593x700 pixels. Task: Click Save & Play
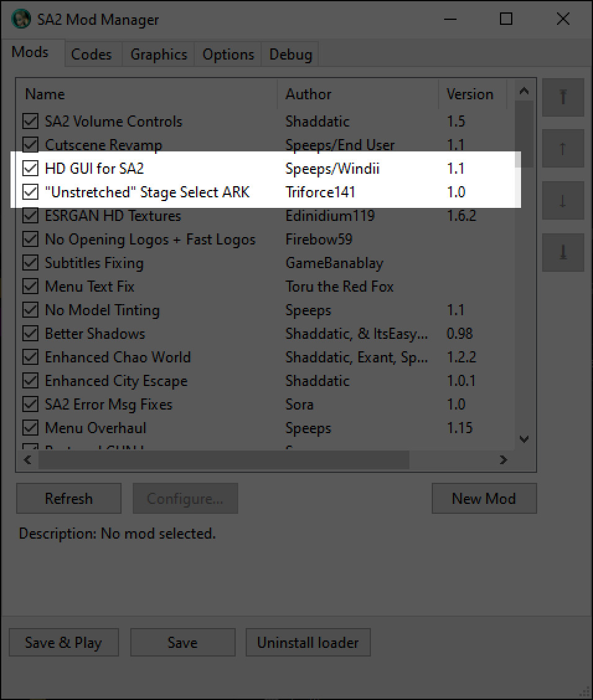click(63, 642)
